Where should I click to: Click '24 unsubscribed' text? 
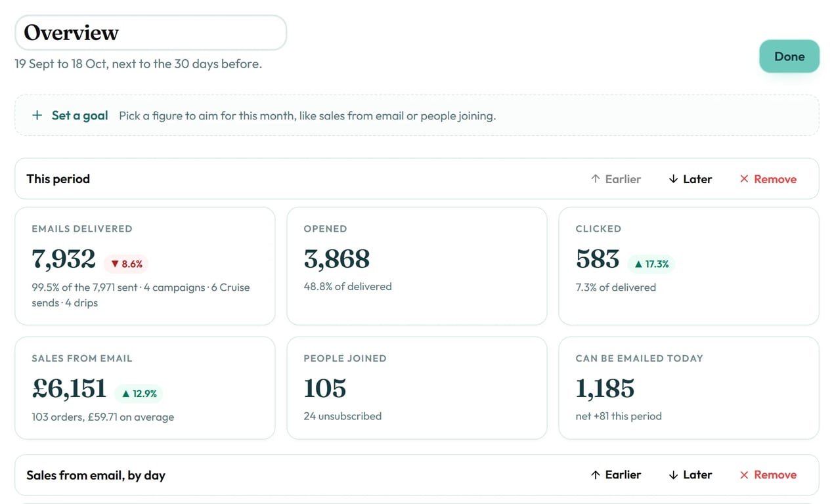pos(342,416)
